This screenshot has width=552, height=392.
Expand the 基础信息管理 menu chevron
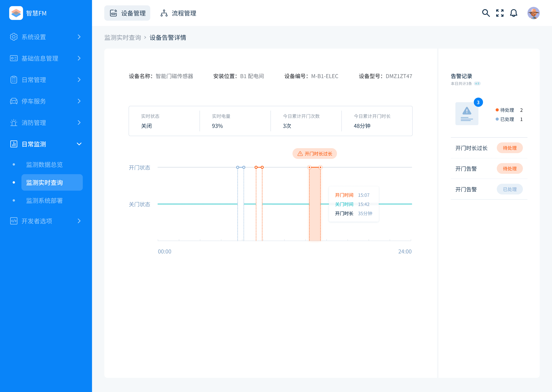click(79, 58)
